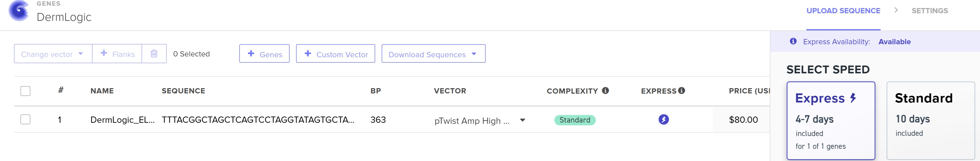Open the pTwist Amp High vector dropdown

click(522, 120)
